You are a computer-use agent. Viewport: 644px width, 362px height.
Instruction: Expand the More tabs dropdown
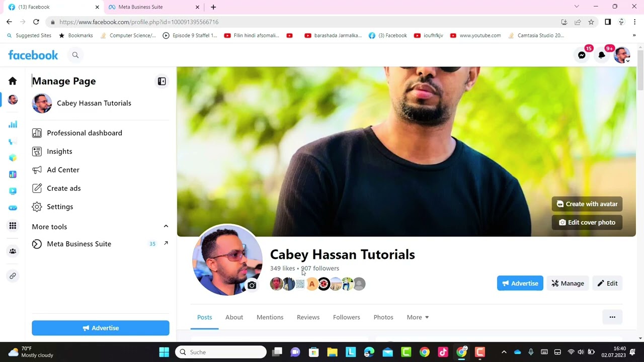click(x=418, y=317)
